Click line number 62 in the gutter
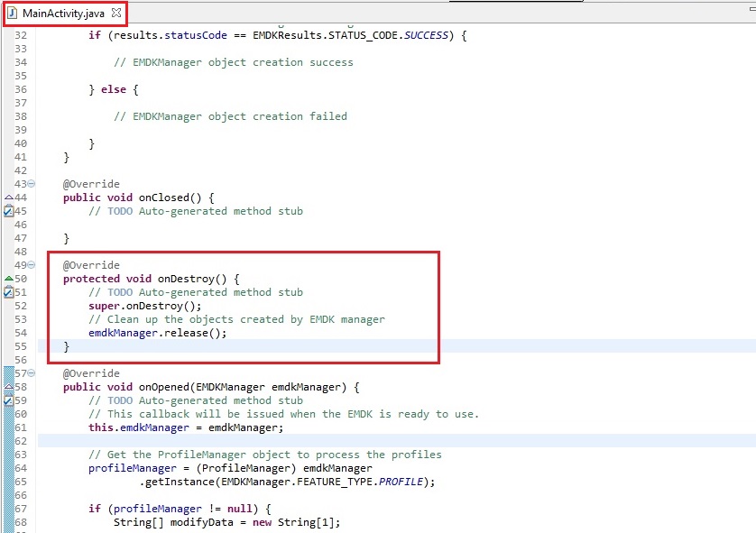The height and width of the screenshot is (533, 756). [21, 441]
